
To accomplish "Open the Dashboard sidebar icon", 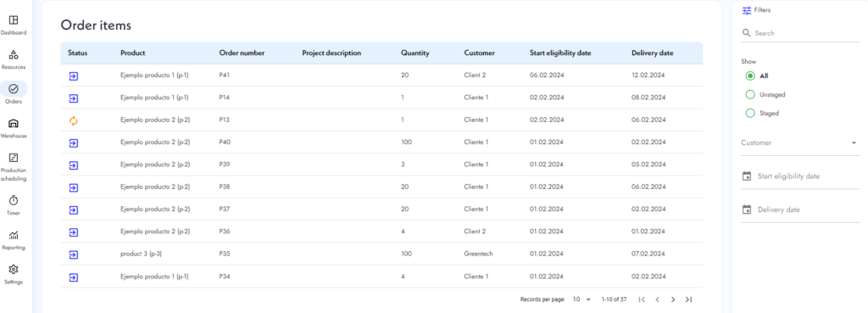I will pos(14,20).
